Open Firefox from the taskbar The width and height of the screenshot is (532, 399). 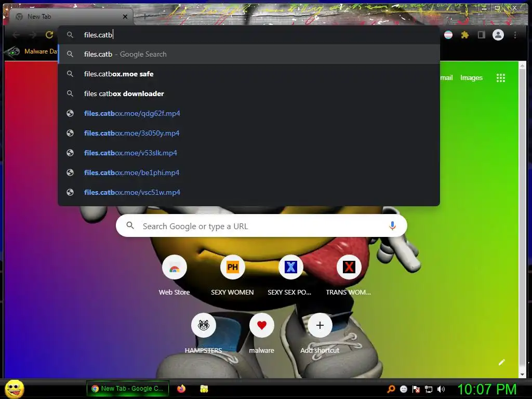181,389
